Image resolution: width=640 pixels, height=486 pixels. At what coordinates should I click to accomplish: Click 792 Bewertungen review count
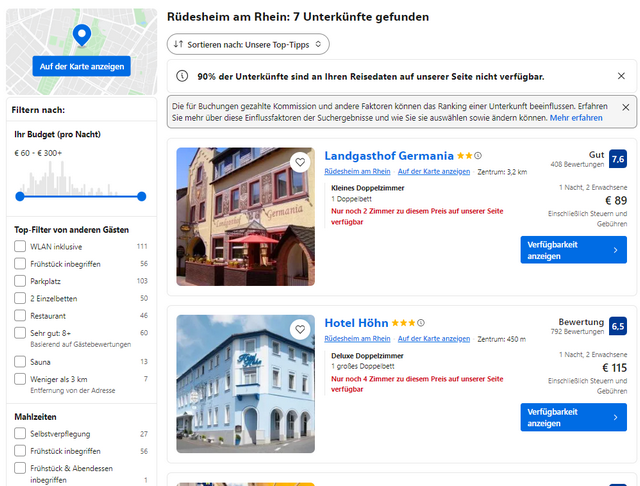(577, 332)
